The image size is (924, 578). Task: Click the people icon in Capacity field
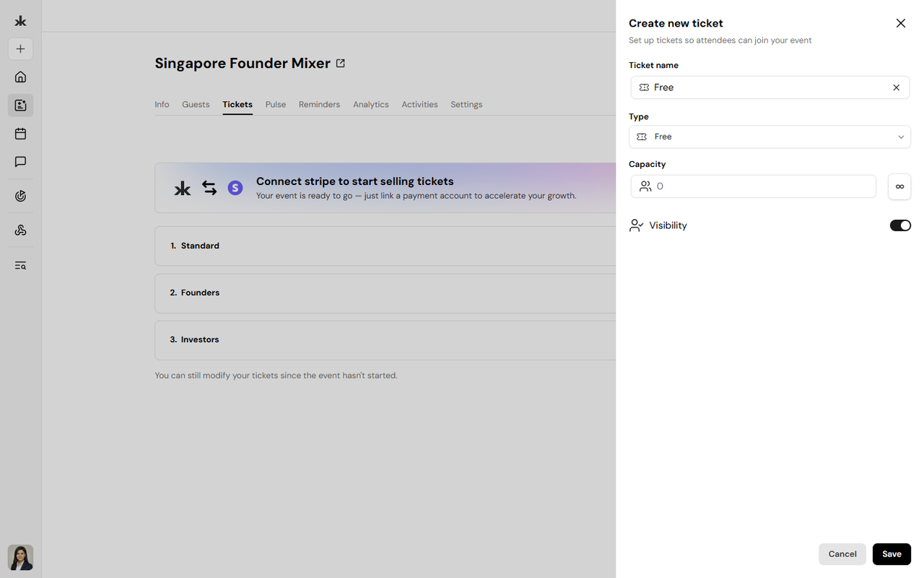point(645,186)
